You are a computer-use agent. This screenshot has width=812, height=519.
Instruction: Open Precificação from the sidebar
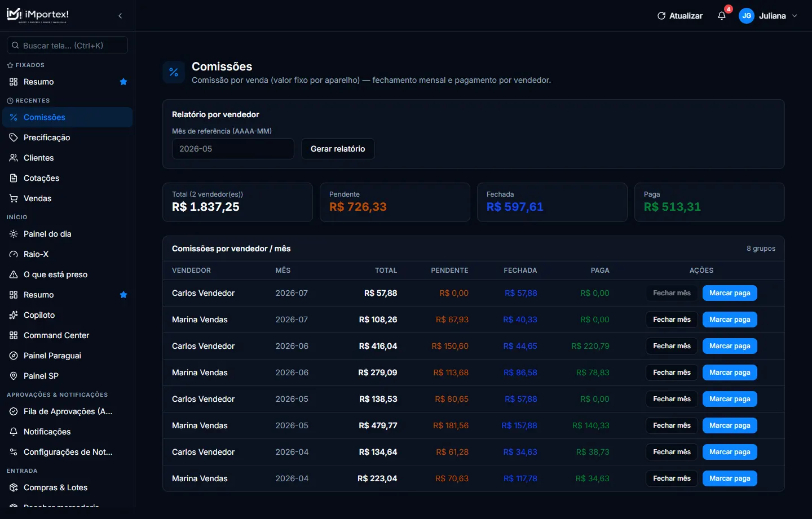[x=68, y=137]
